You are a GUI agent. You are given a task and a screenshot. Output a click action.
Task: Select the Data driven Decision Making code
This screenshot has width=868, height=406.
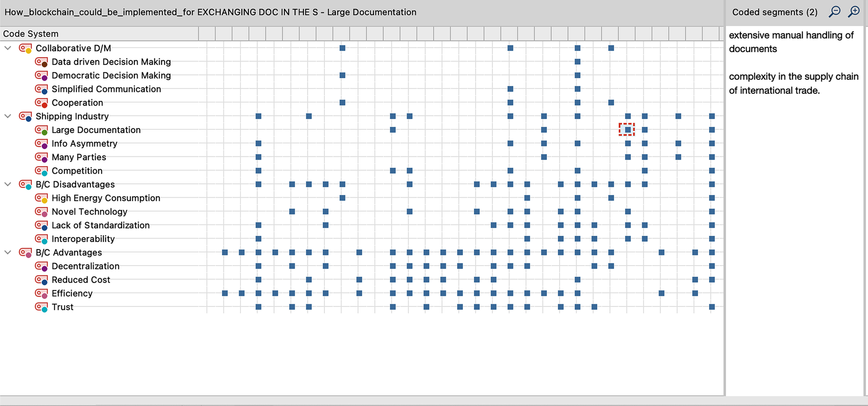point(111,62)
